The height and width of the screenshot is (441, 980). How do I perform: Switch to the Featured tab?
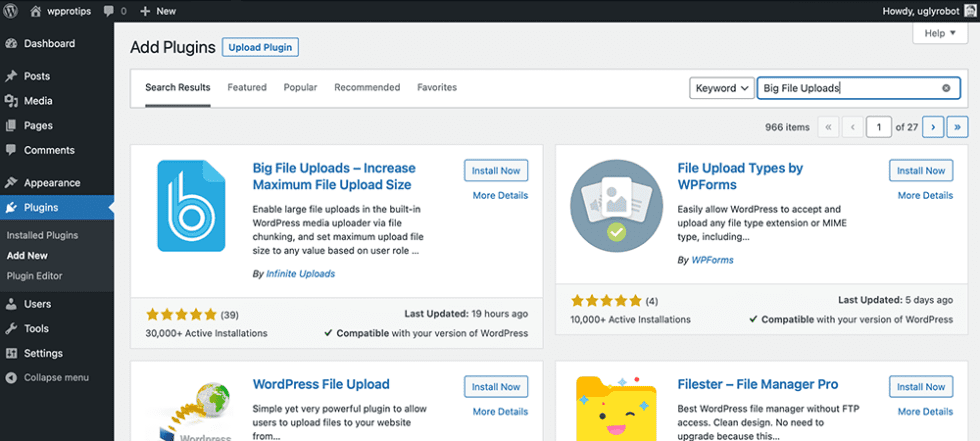(x=247, y=87)
